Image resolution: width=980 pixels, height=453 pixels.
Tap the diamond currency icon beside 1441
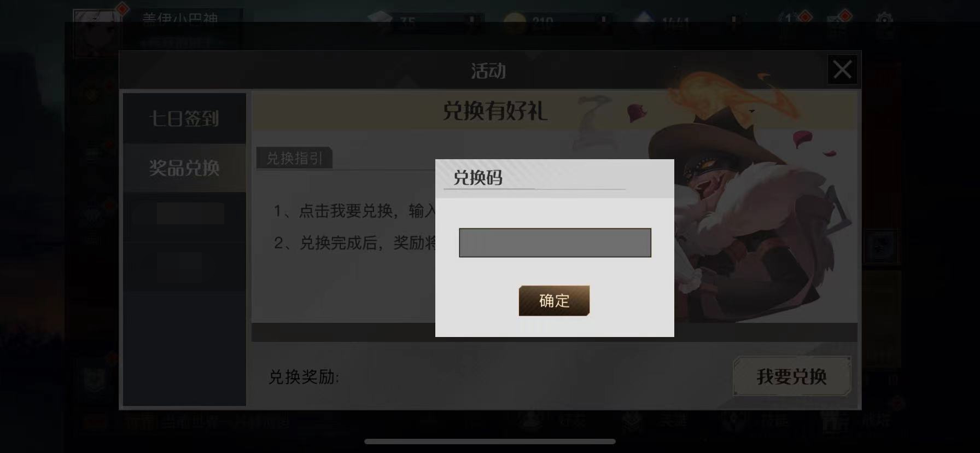pyautogui.click(x=645, y=24)
